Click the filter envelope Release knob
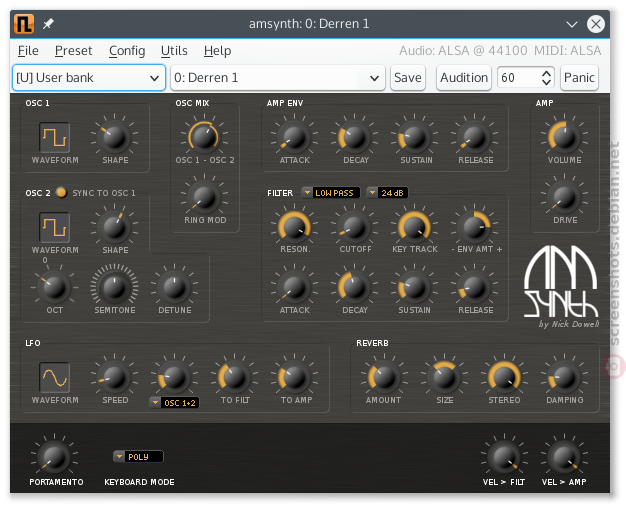Screen dimensions: 626x509 coord(474,287)
